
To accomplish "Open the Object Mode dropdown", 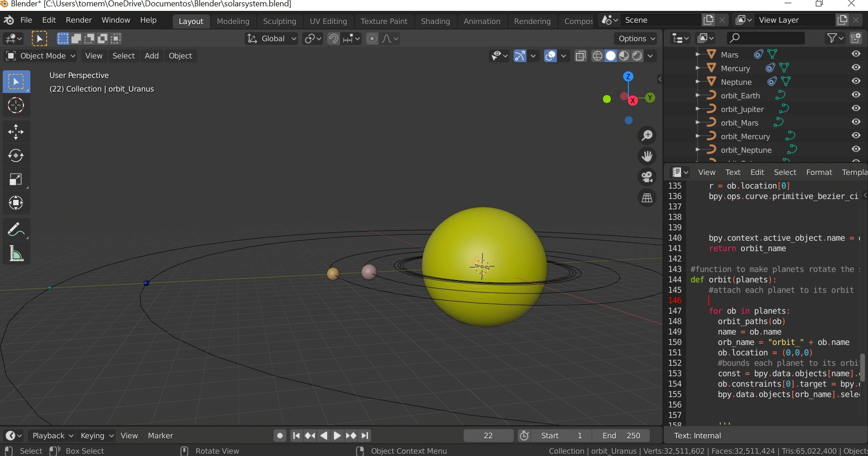I will point(40,56).
